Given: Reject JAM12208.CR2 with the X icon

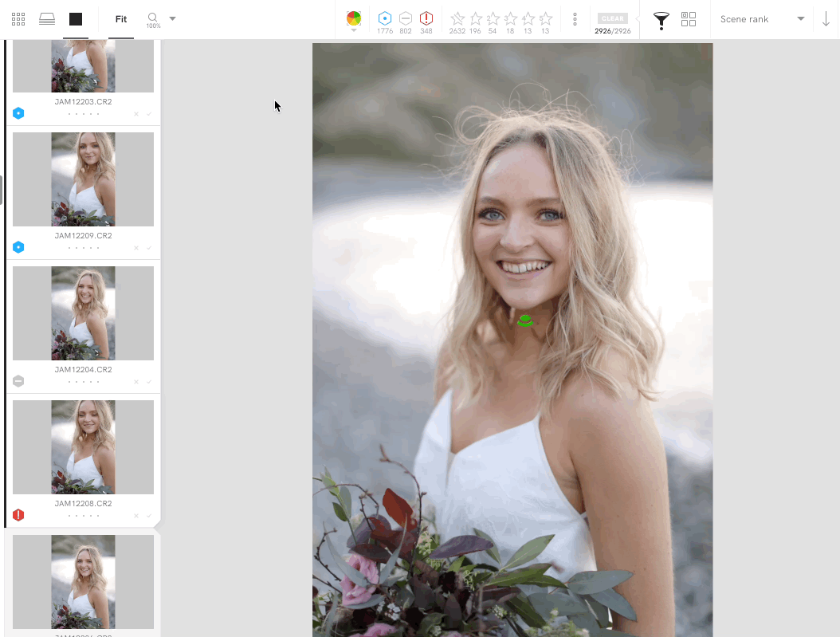Looking at the screenshot, I should tap(136, 516).
